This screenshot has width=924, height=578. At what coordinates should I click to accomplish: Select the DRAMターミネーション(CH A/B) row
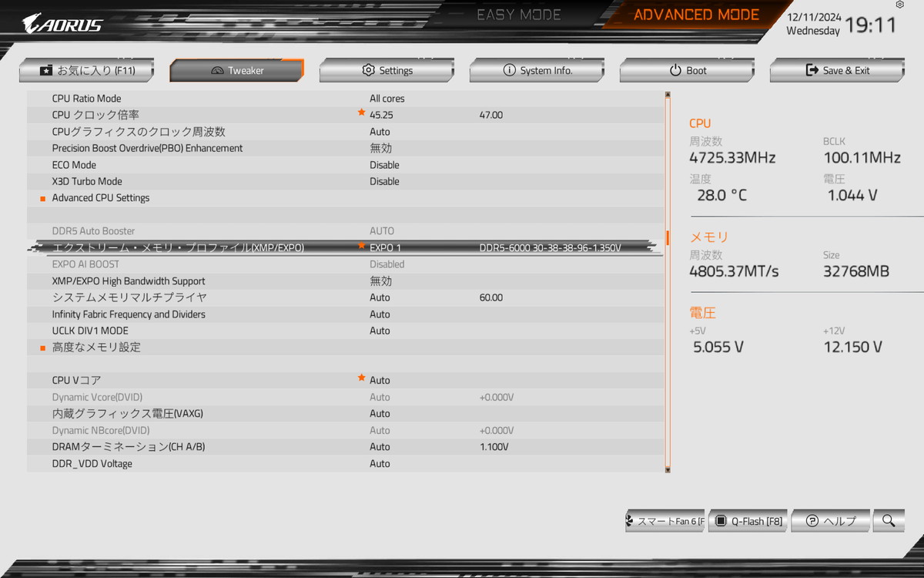point(346,447)
